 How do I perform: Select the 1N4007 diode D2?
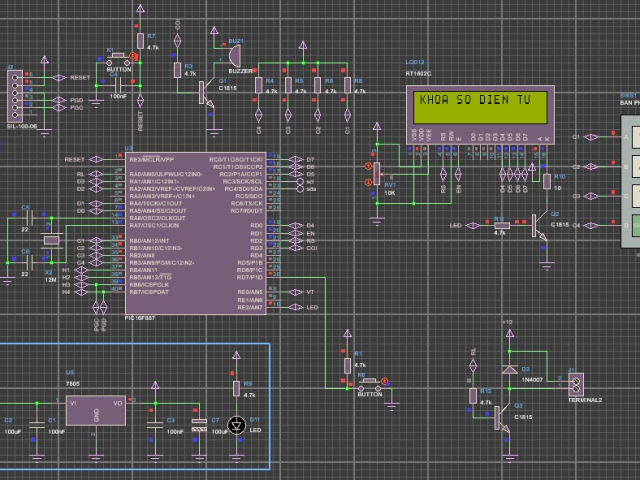click(509, 370)
